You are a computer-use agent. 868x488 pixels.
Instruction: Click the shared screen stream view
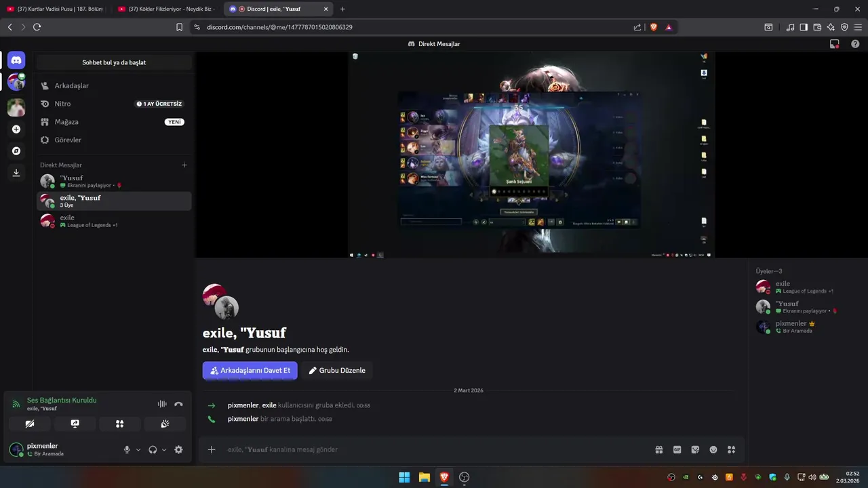tap(531, 155)
